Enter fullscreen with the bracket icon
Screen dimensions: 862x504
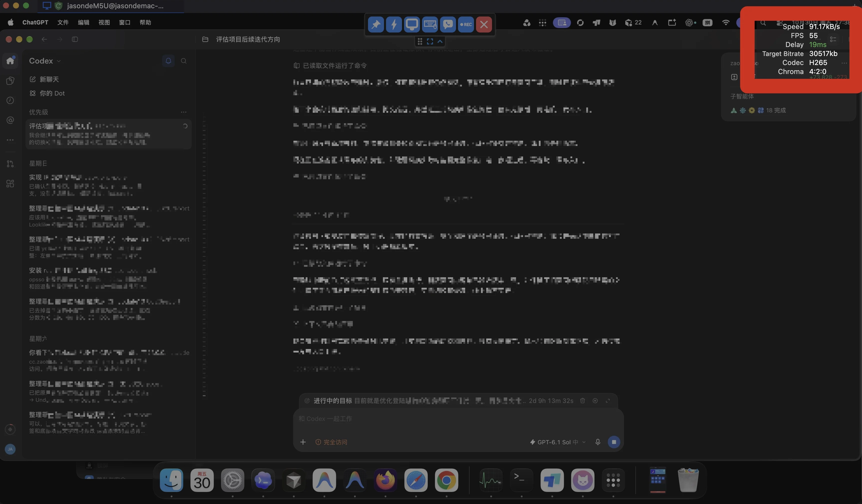pyautogui.click(x=430, y=41)
